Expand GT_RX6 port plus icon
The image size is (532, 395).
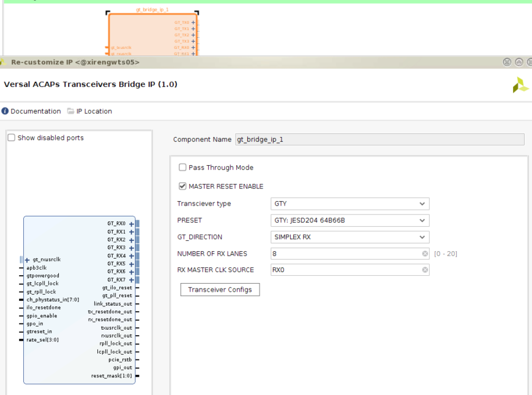131,271
